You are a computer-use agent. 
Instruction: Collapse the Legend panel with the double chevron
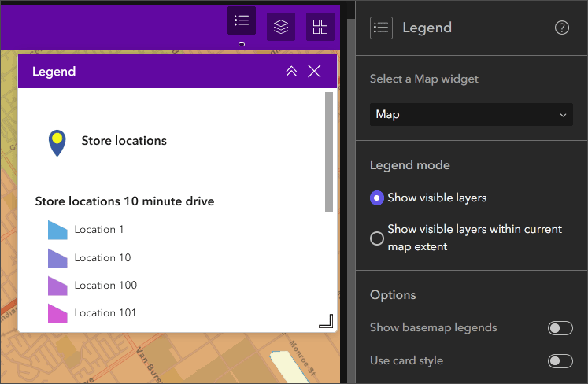[x=291, y=71]
